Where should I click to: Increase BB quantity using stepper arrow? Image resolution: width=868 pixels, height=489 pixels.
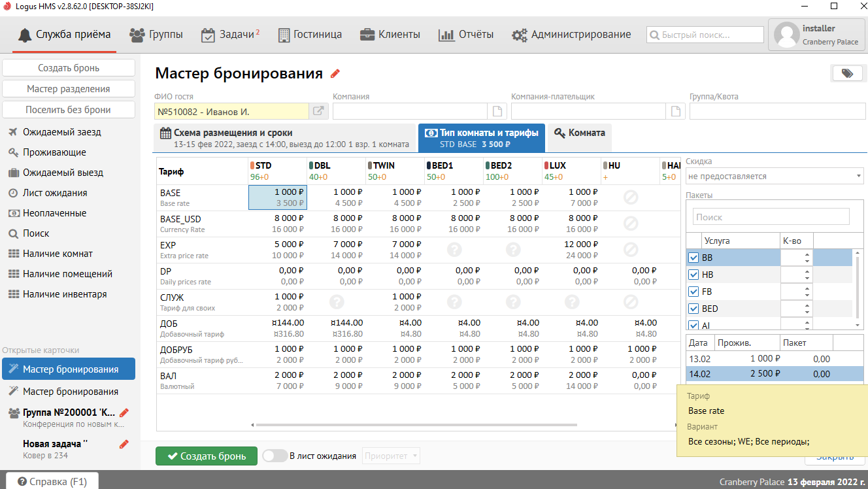(807, 254)
